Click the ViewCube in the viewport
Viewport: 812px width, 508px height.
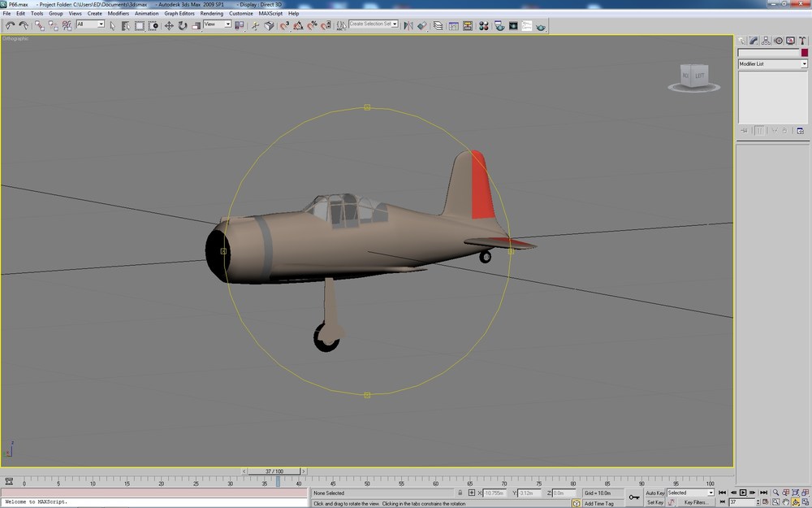pyautogui.click(x=694, y=78)
